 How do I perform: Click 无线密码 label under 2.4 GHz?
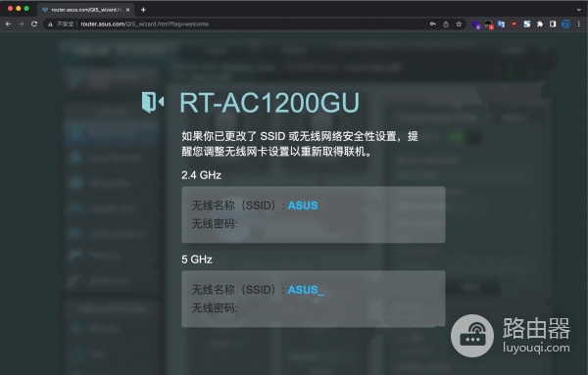click(215, 223)
